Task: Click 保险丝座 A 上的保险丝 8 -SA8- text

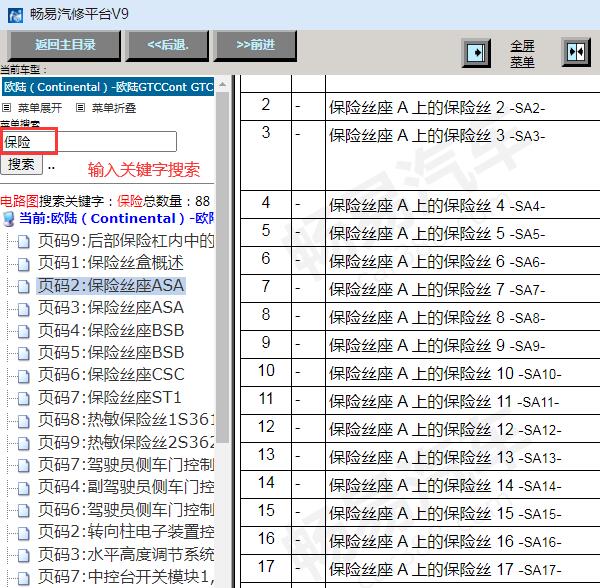Action: pos(437,318)
